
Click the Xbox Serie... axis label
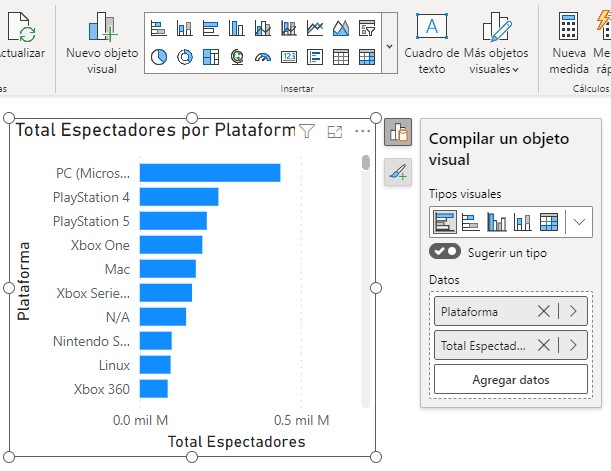click(93, 293)
